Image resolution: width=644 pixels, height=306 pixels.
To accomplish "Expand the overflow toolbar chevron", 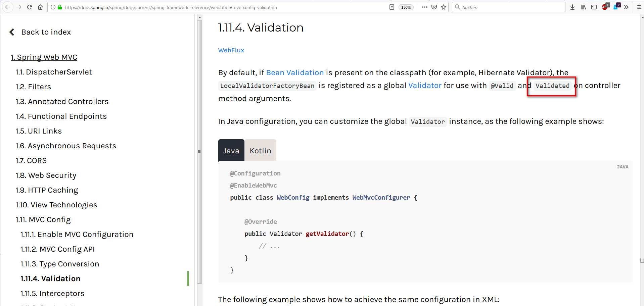I will [x=627, y=7].
